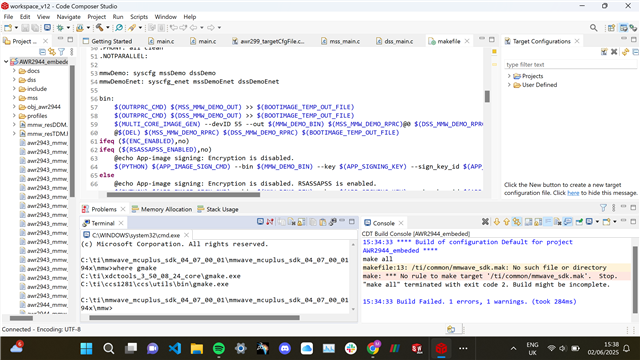Click the editor horizontal scrollbar thumb
Screen dimensions: 640x360
click(x=183, y=195)
